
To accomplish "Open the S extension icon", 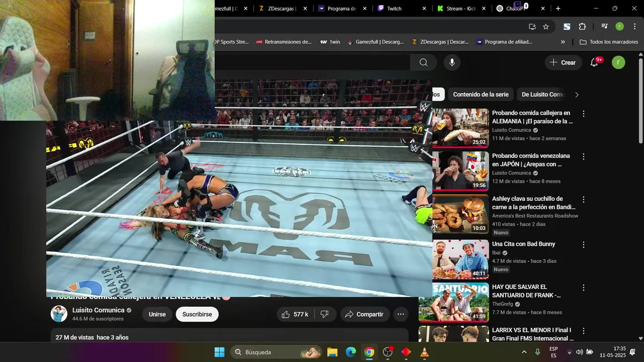I will click(567, 27).
